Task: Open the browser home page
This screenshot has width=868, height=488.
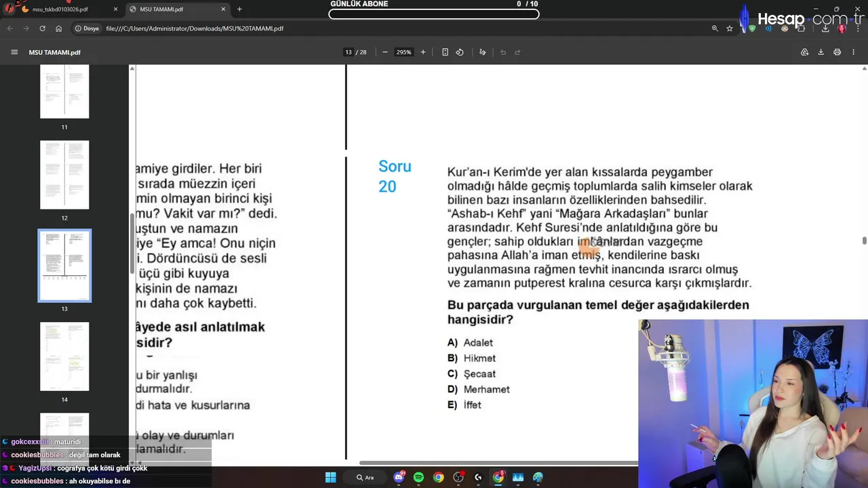Action: coord(59,28)
